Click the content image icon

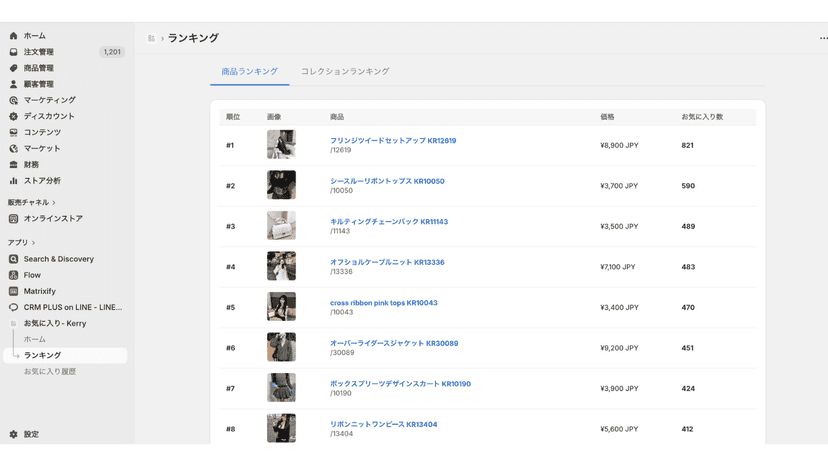tap(14, 133)
